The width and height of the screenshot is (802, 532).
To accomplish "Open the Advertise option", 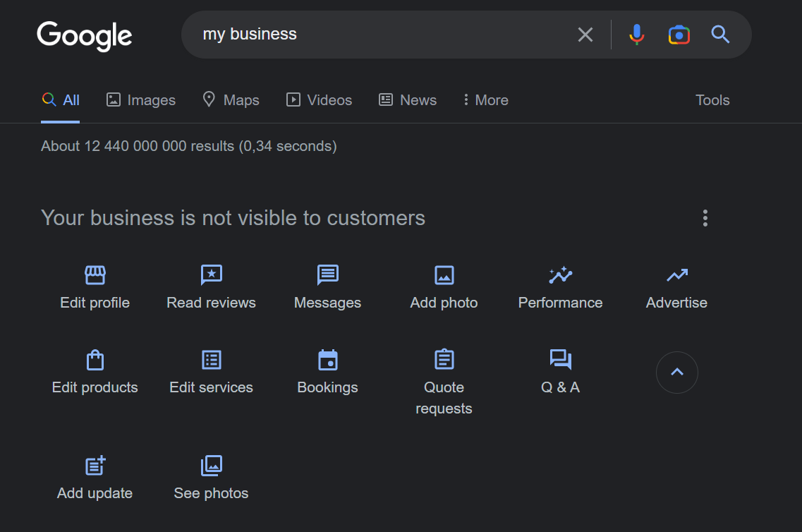I will 676,286.
